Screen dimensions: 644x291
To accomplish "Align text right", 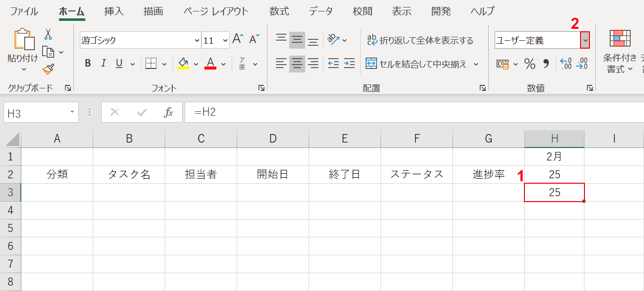I will coord(313,63).
